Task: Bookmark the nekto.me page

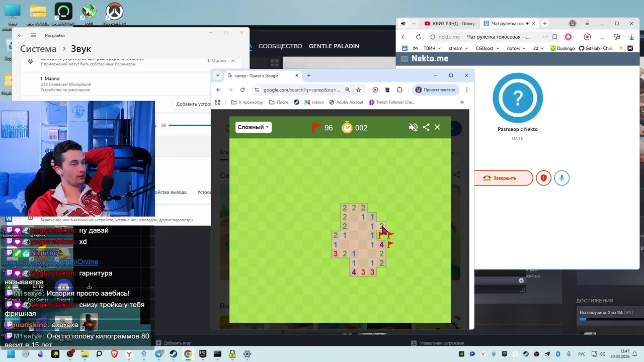Action: pos(555,37)
